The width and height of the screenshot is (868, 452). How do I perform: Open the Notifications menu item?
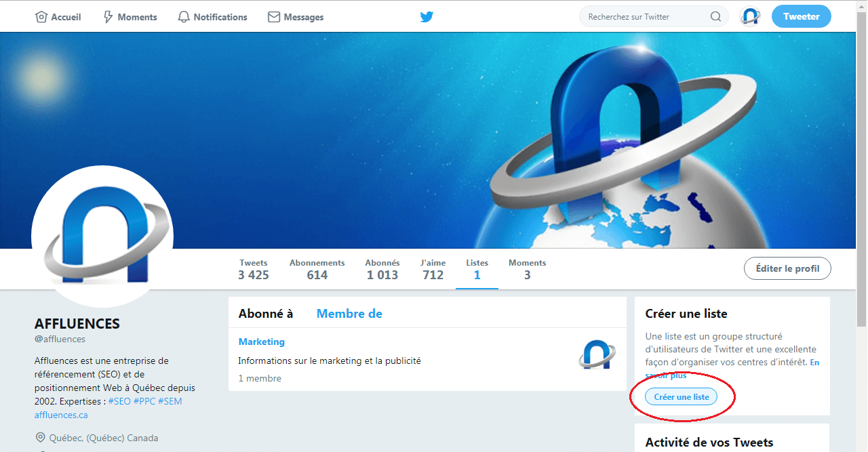(212, 17)
